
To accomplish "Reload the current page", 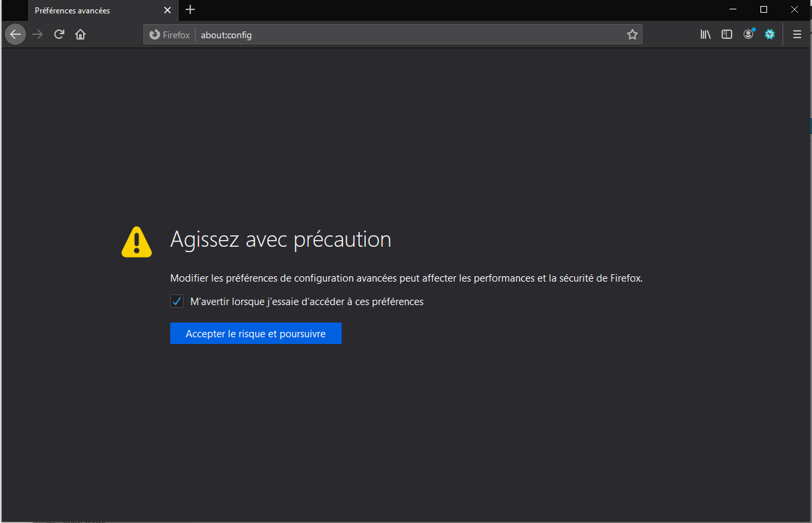I will click(x=59, y=35).
